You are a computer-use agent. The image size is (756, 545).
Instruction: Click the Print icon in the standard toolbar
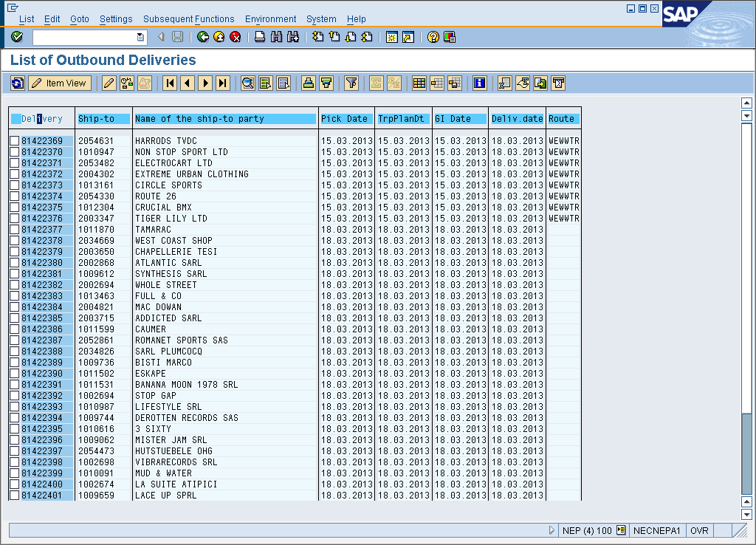coord(260,37)
